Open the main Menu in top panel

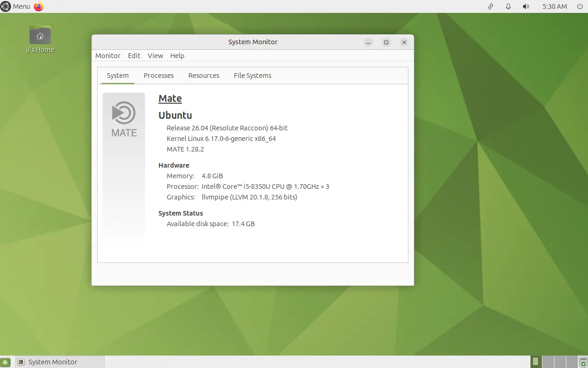[x=16, y=6]
